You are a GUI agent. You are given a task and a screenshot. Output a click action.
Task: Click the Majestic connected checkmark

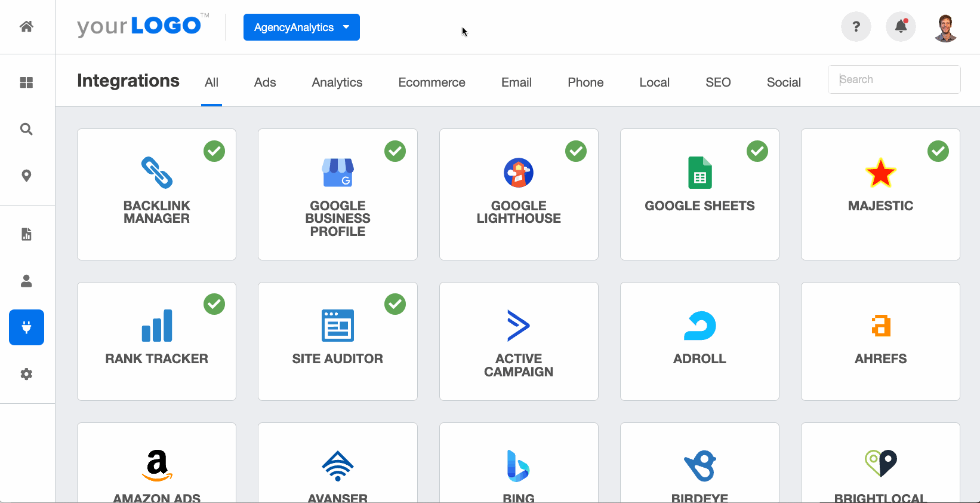tap(938, 151)
